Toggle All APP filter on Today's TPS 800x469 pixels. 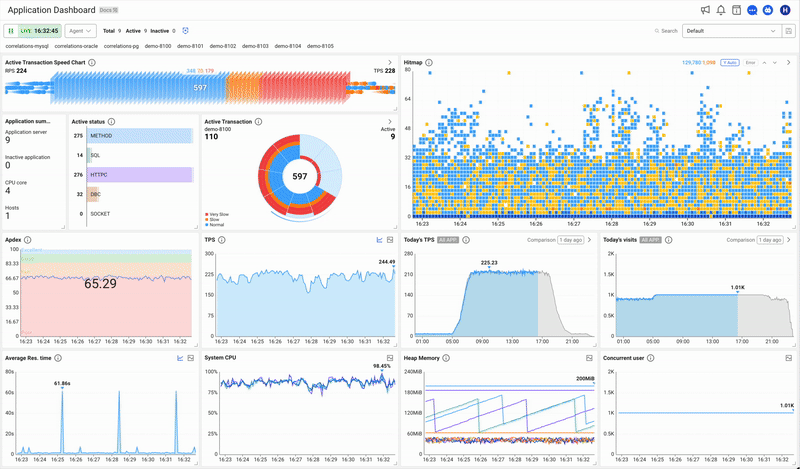pyautogui.click(x=447, y=240)
